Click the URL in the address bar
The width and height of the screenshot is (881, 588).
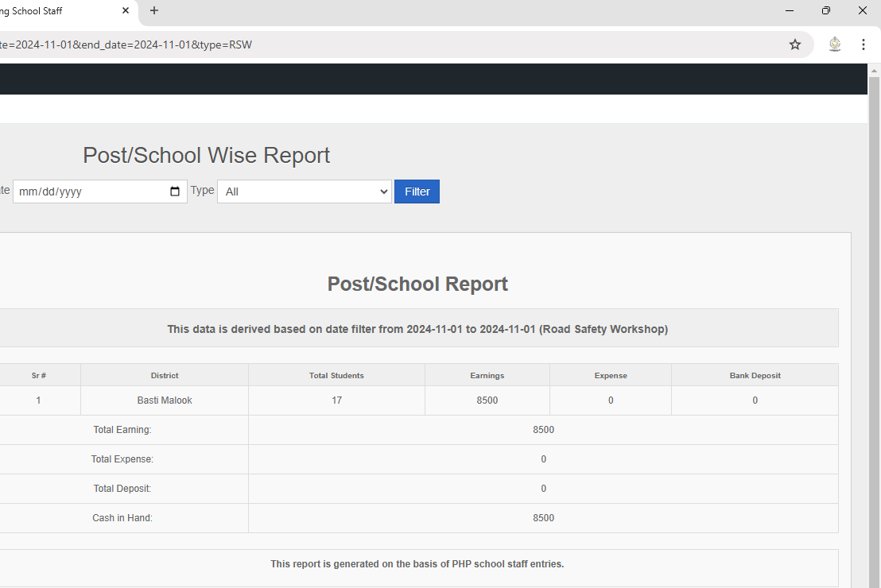[318, 44]
